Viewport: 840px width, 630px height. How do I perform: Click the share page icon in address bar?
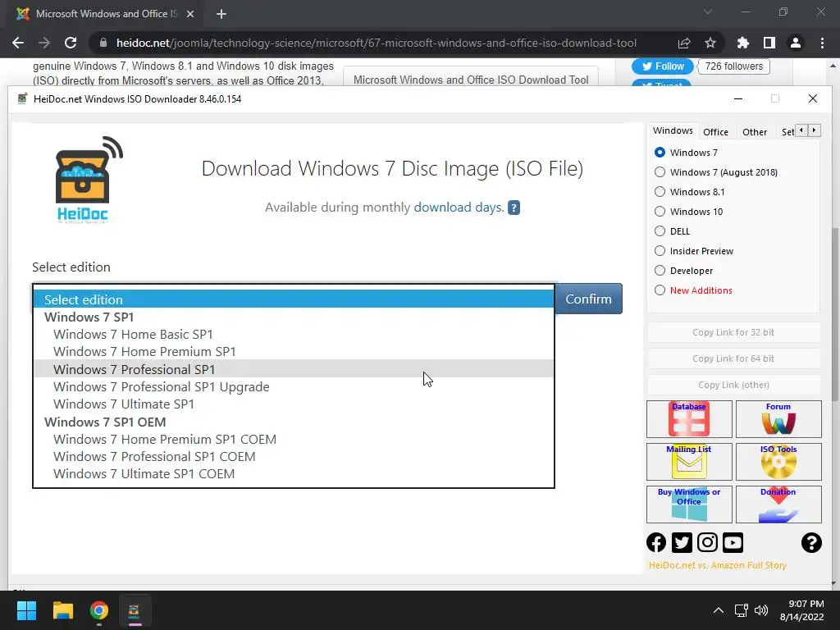684,43
